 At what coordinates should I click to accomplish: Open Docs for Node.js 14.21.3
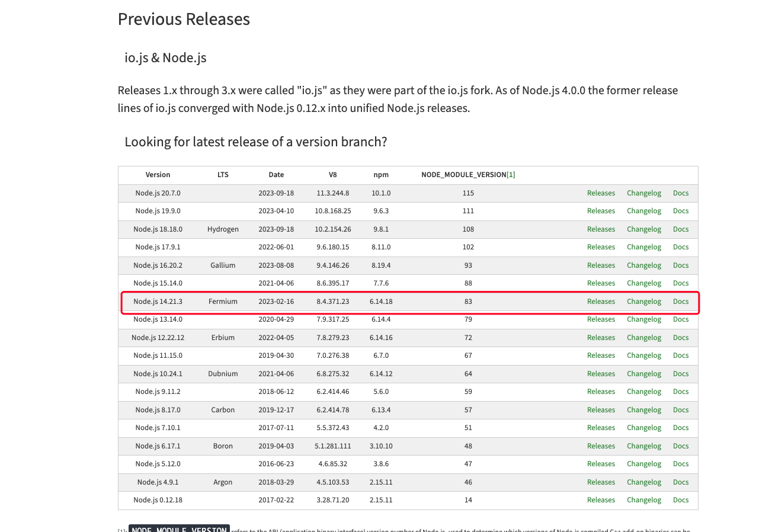click(x=681, y=302)
